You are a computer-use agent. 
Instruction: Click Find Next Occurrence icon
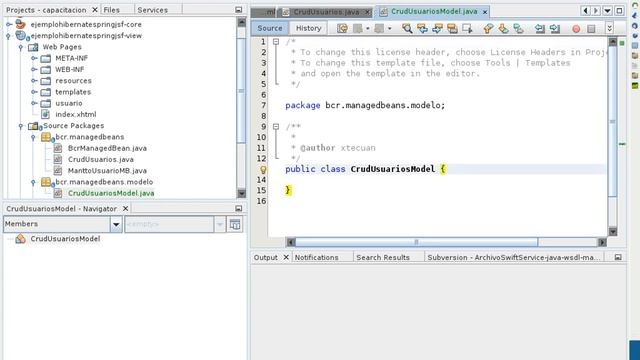click(x=437, y=28)
